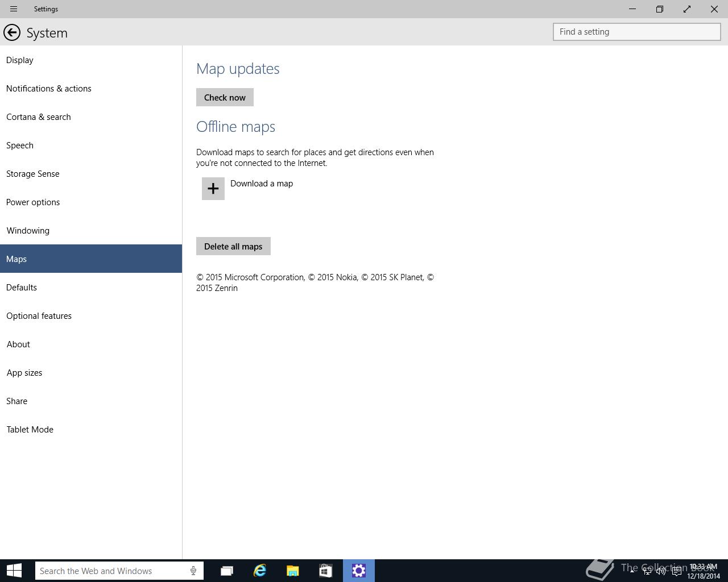Screen dimensions: 728x582
Task: Open the About page
Action: point(91,344)
